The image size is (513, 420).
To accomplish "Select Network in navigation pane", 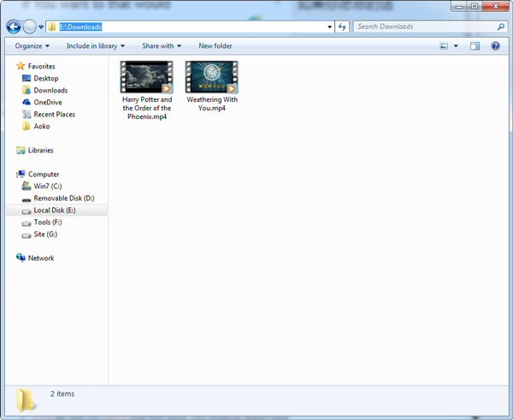I will (x=41, y=258).
